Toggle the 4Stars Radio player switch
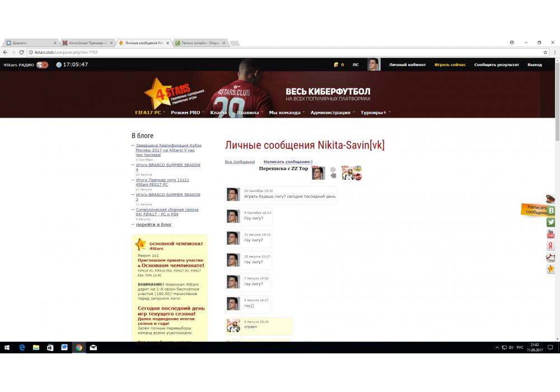 pyautogui.click(x=43, y=65)
